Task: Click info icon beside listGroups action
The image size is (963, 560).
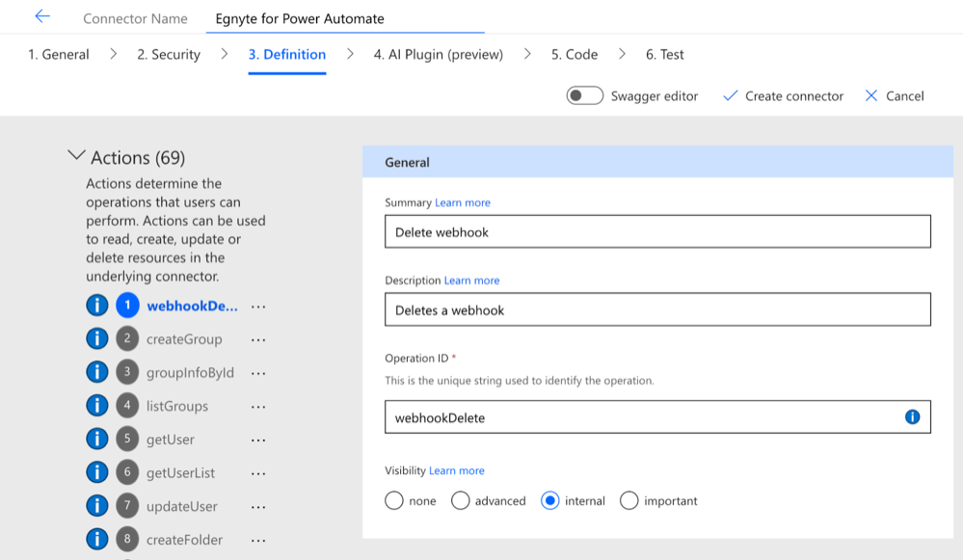Action: [97, 405]
